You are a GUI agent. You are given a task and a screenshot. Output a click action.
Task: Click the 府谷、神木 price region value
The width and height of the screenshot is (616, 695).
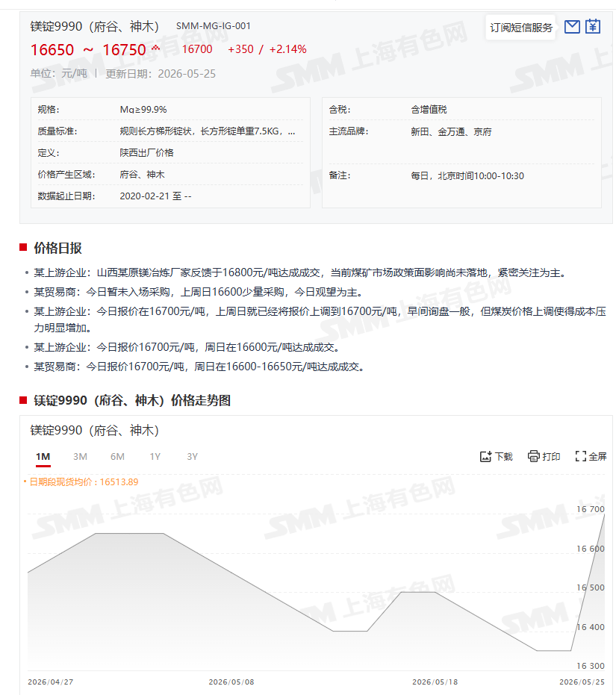(x=142, y=175)
